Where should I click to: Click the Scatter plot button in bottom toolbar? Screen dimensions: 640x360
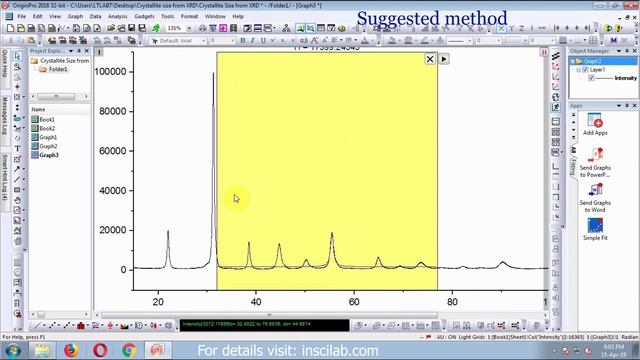point(52,325)
